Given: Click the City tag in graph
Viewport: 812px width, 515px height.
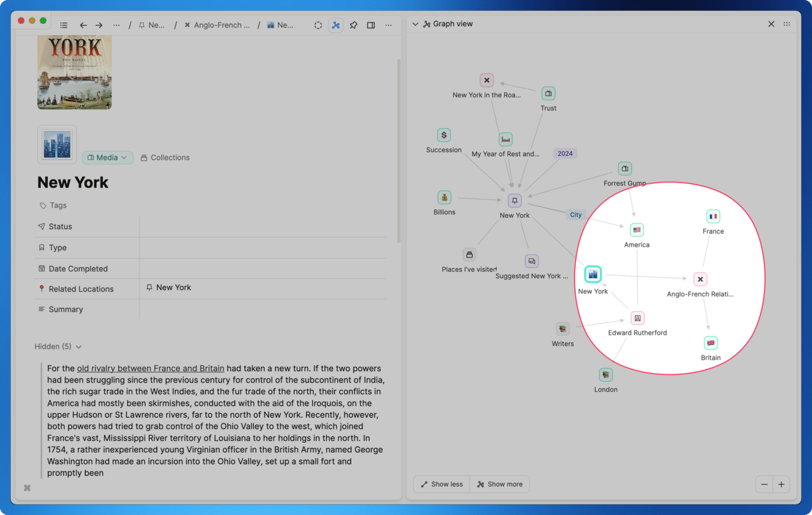Looking at the screenshot, I should coord(576,215).
